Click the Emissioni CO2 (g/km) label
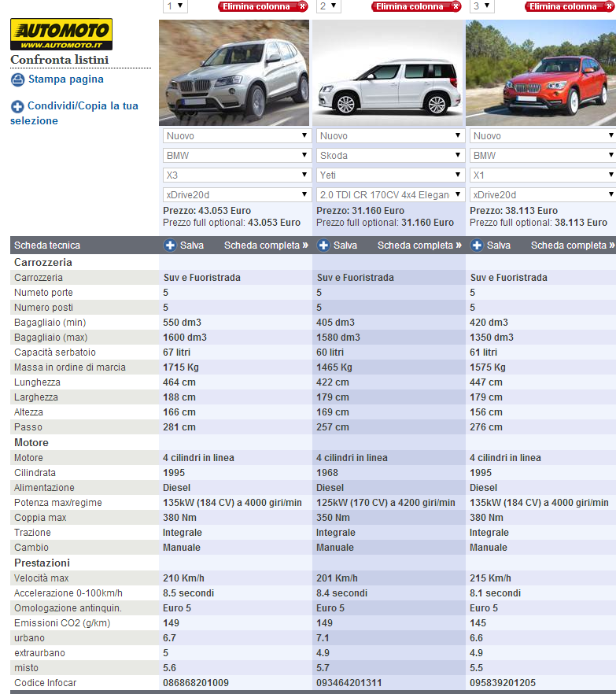 click(x=62, y=623)
